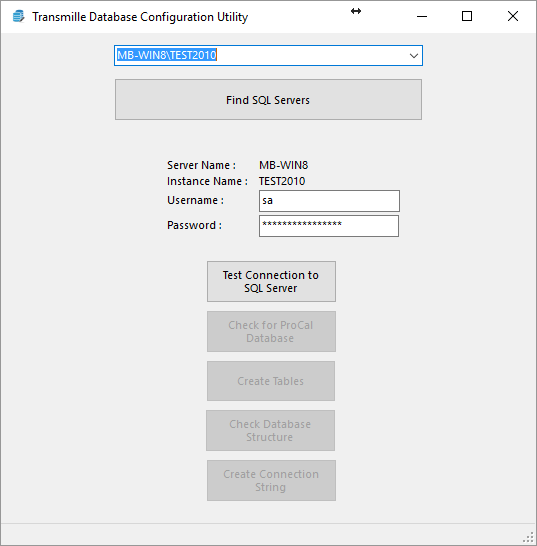
Task: Open the SQL server combo box dropdown arrow
Action: 414,56
